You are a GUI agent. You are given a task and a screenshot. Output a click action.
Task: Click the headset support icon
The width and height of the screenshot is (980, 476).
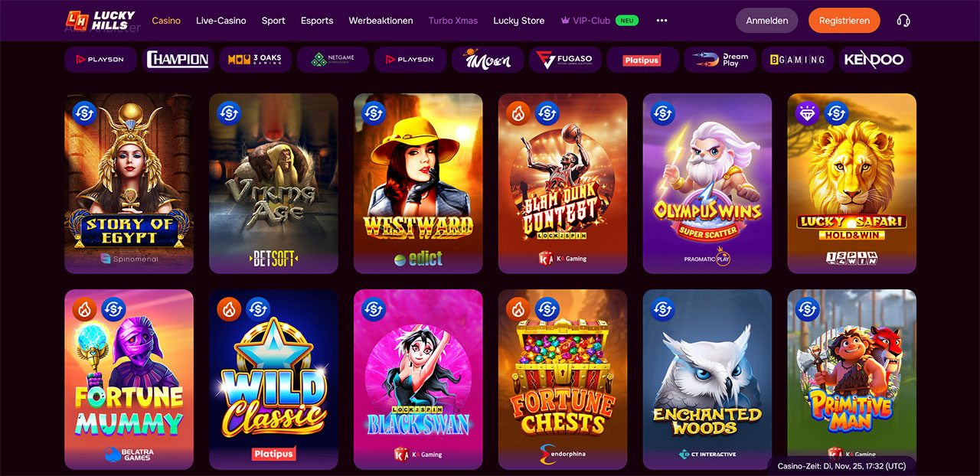[x=903, y=21]
